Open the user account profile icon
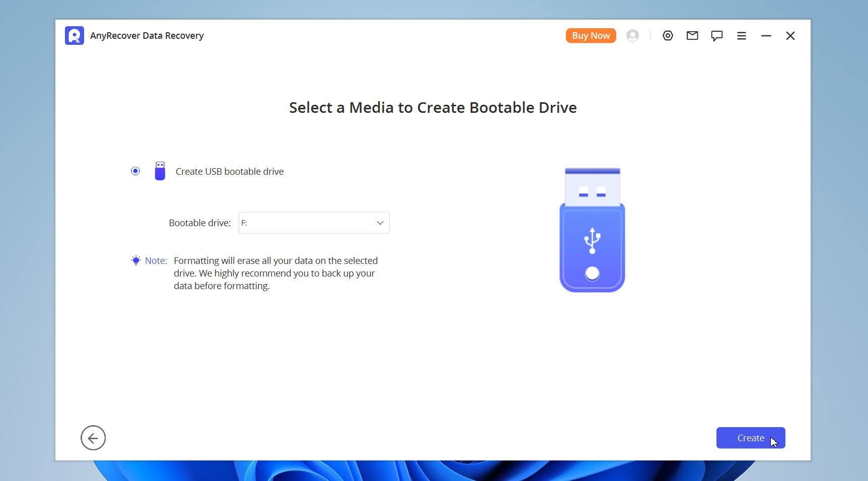Screen dimensions: 868x481 click(633, 36)
